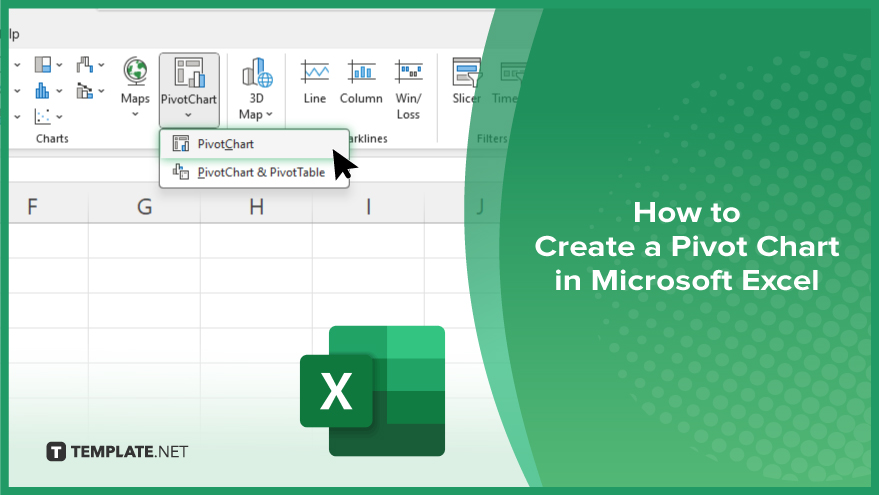Expand the waterfall chart dropdown arrow

click(x=101, y=65)
